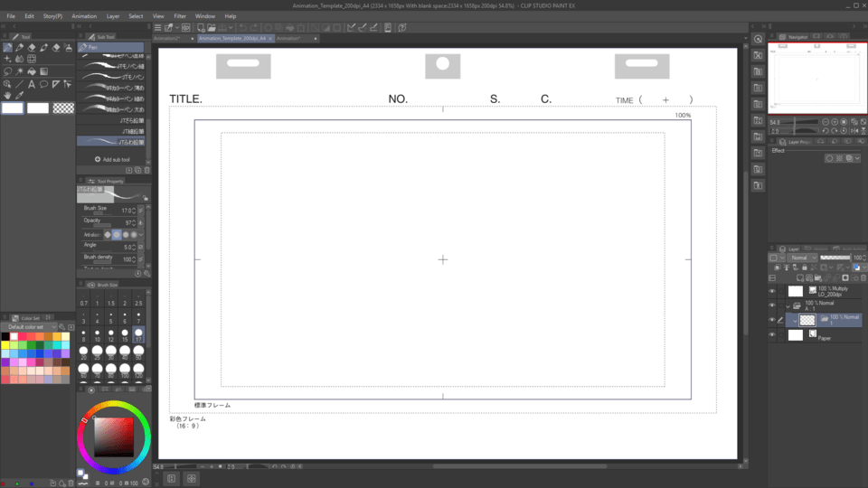Viewport: 868px width, 488px height.
Task: Open the Default color set dropdown
Action: click(x=33, y=327)
